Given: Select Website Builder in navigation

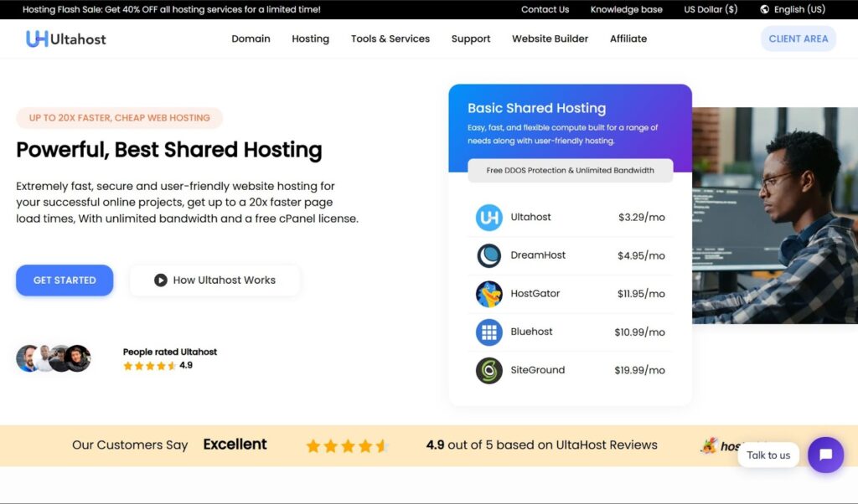Looking at the screenshot, I should (x=550, y=39).
